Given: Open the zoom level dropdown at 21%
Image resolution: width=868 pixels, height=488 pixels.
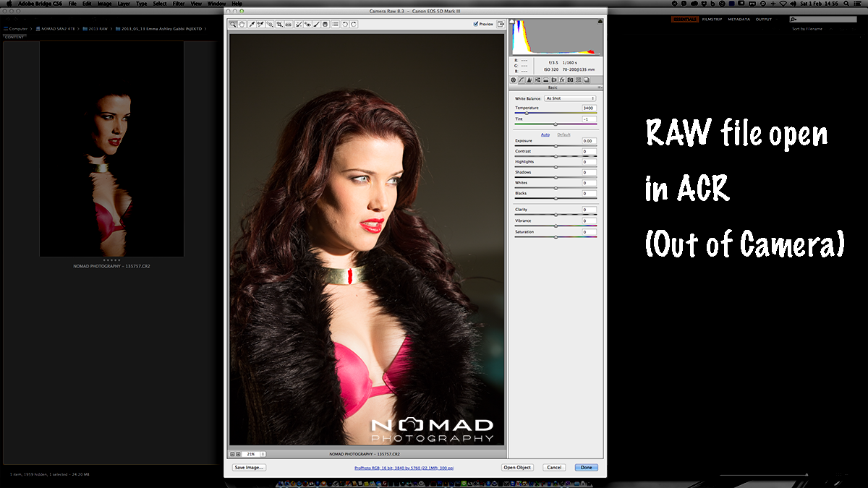Looking at the screenshot, I should tap(263, 454).
